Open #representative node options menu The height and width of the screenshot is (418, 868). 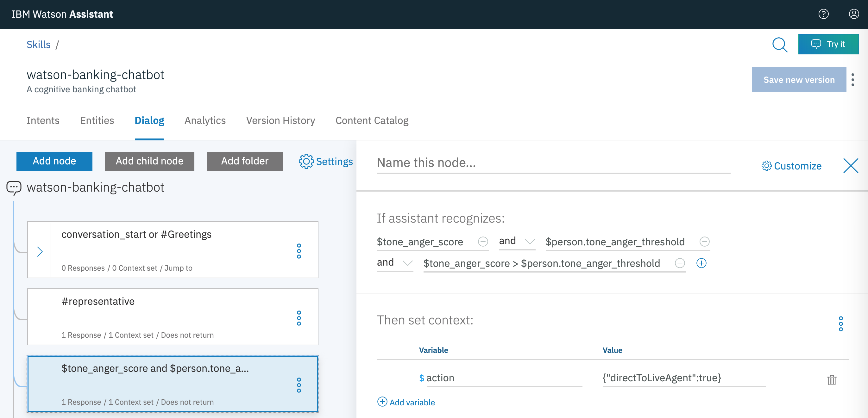[299, 318]
